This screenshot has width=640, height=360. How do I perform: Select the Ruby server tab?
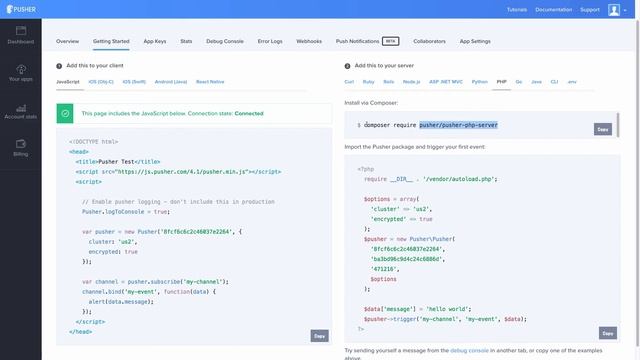tap(369, 82)
